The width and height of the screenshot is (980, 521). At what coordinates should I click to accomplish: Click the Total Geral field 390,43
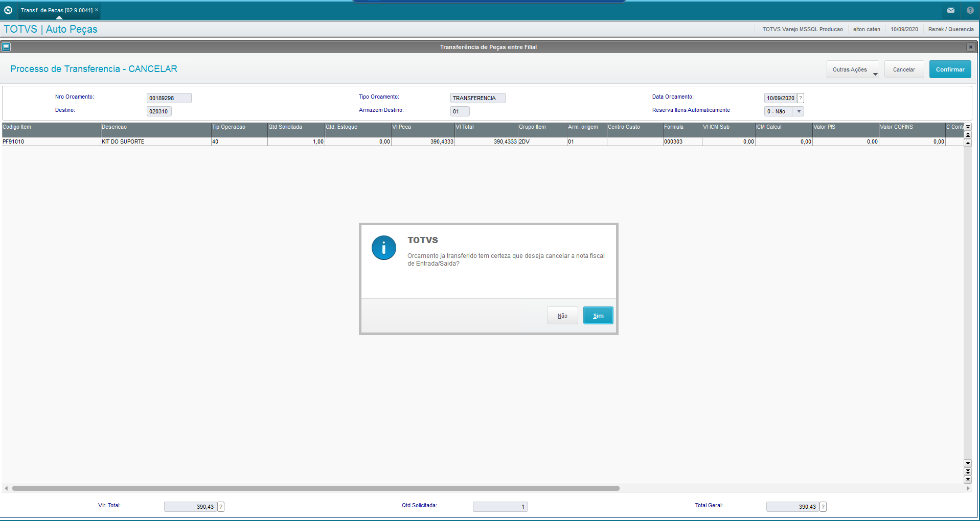coord(792,507)
